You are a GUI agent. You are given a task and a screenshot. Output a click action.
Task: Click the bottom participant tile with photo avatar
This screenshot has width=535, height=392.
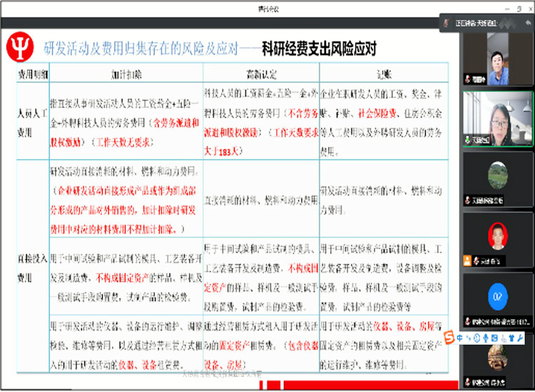coord(497,356)
